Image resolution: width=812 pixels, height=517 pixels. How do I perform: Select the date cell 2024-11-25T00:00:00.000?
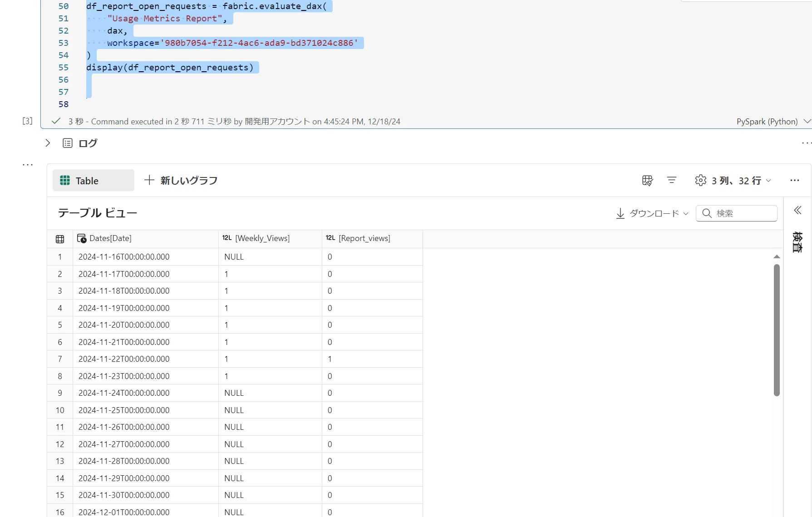pyautogui.click(x=145, y=410)
